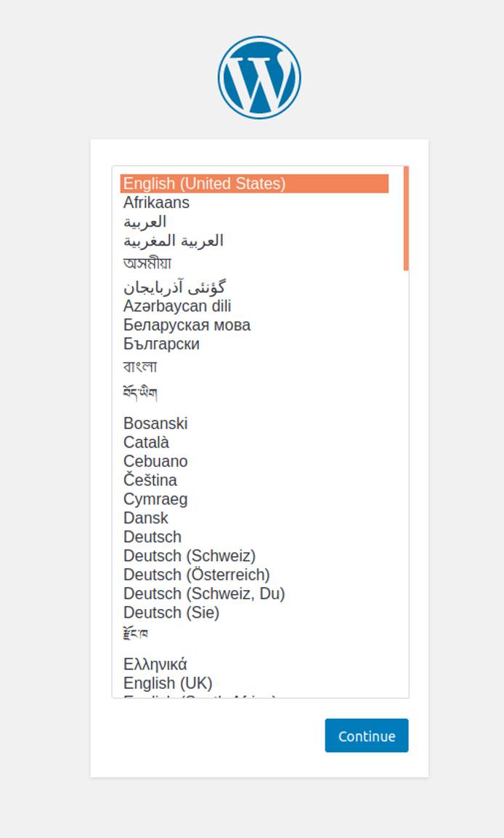Select English (United States) language option
This screenshot has width=504, height=838.
tap(204, 184)
